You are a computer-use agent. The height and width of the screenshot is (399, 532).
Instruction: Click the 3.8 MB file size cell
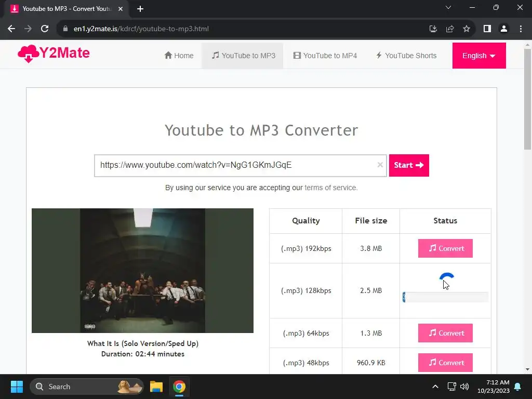click(x=371, y=248)
